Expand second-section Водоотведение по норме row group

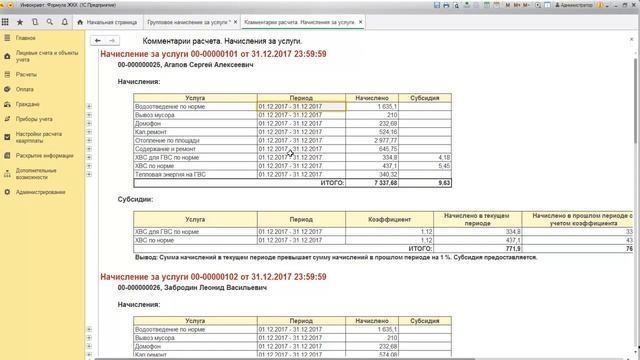(x=89, y=329)
